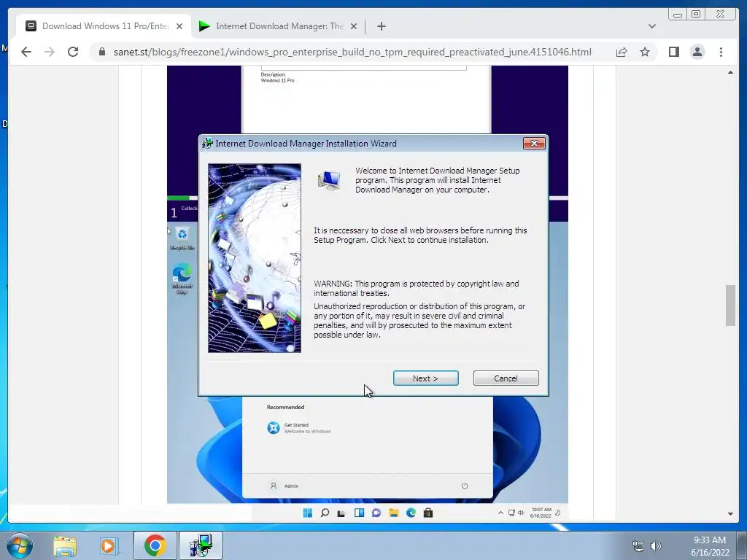Toggle Chrome side panel
The width and height of the screenshot is (747, 560).
(x=673, y=52)
